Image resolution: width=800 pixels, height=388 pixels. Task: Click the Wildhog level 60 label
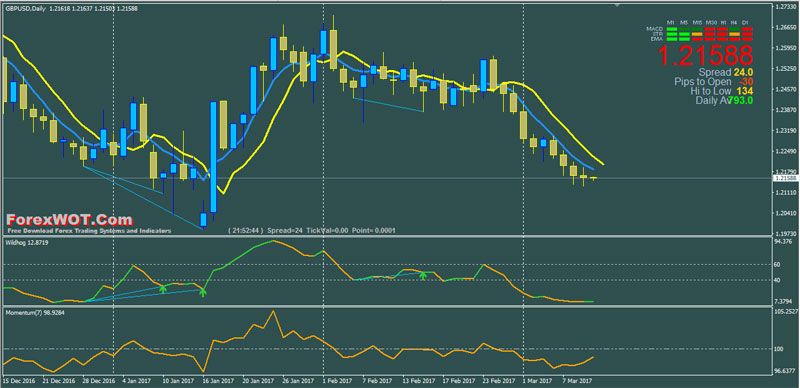[778, 264]
